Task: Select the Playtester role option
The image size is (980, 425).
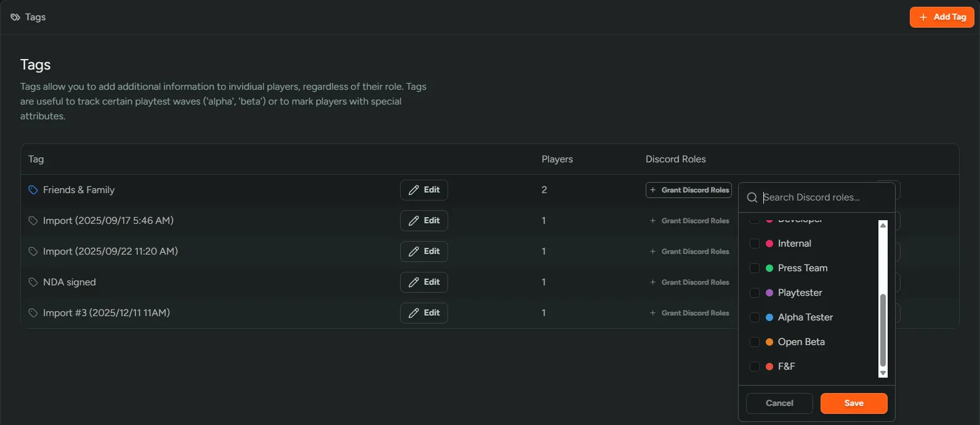Action: click(800, 293)
